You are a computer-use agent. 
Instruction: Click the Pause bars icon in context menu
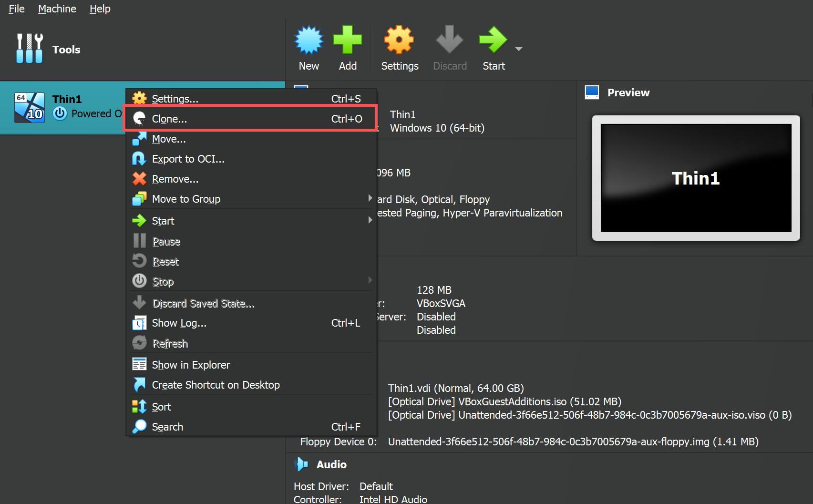[139, 241]
